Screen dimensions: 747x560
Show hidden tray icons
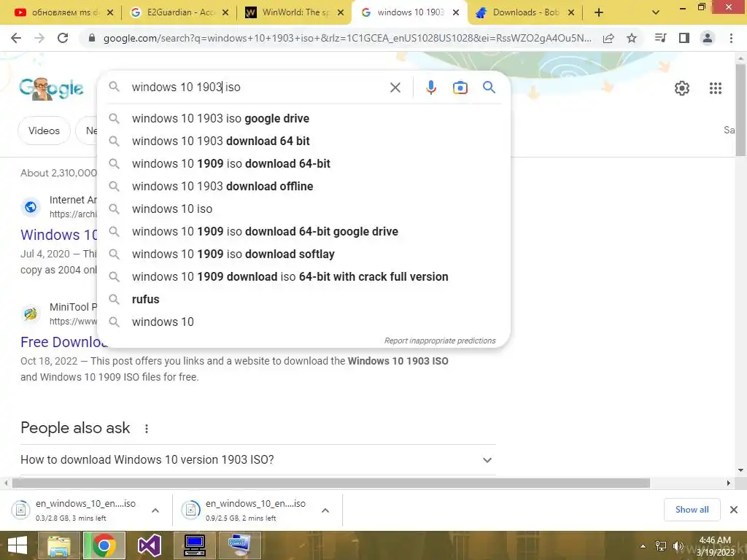pyautogui.click(x=643, y=546)
